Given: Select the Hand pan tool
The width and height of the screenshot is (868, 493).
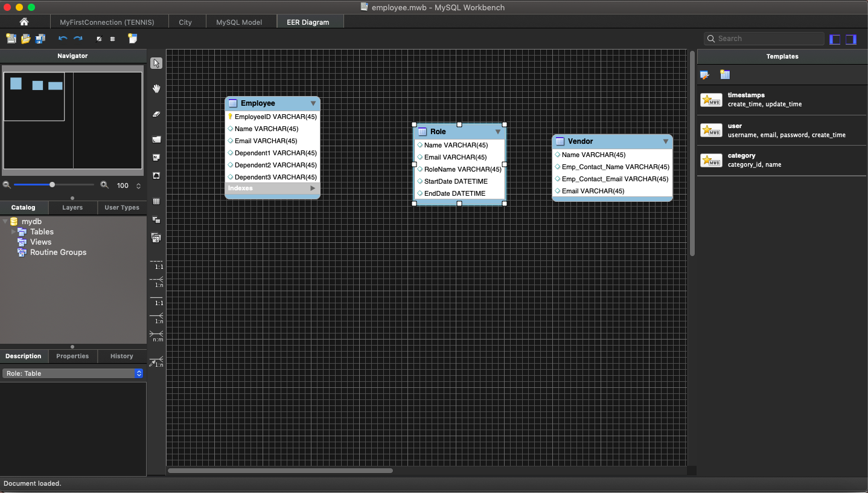Looking at the screenshot, I should [x=156, y=89].
